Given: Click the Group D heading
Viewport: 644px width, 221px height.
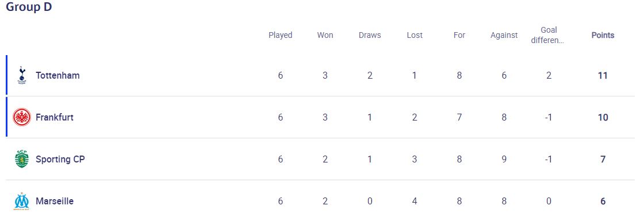Looking at the screenshot, I should [29, 7].
